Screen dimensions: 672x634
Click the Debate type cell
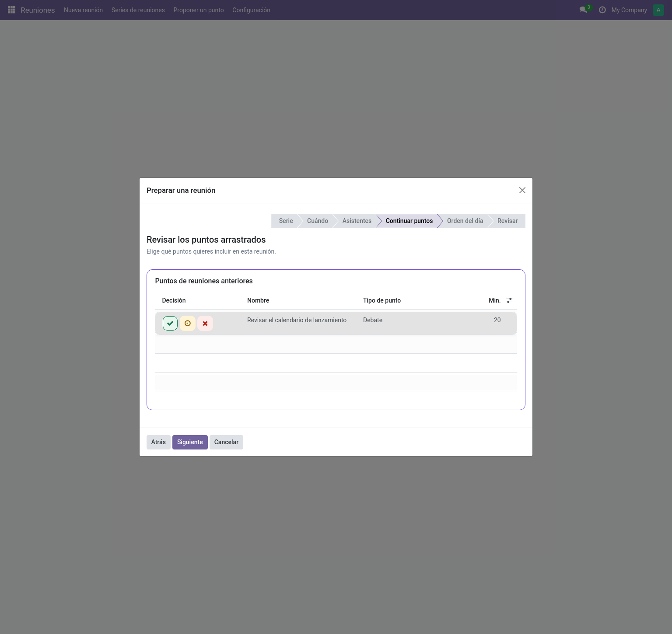point(373,320)
